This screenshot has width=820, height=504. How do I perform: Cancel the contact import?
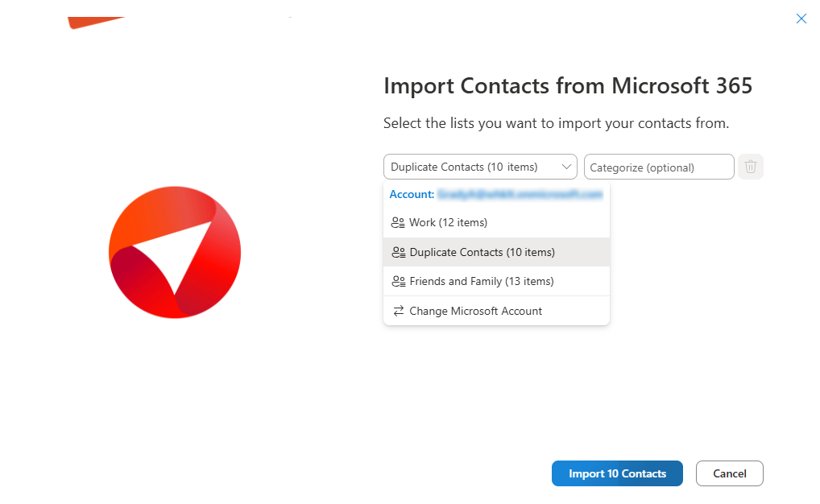coord(729,473)
